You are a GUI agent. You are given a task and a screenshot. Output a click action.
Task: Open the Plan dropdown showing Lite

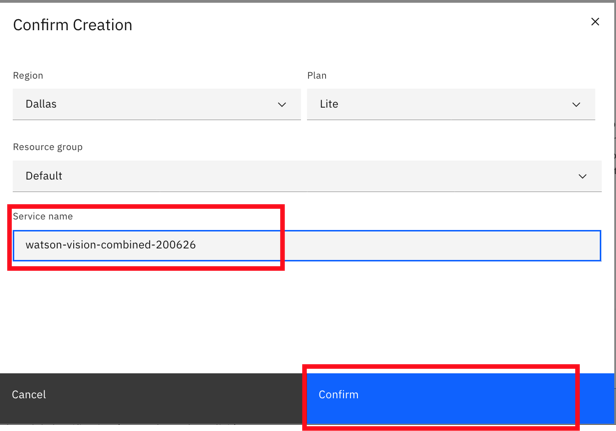click(451, 104)
